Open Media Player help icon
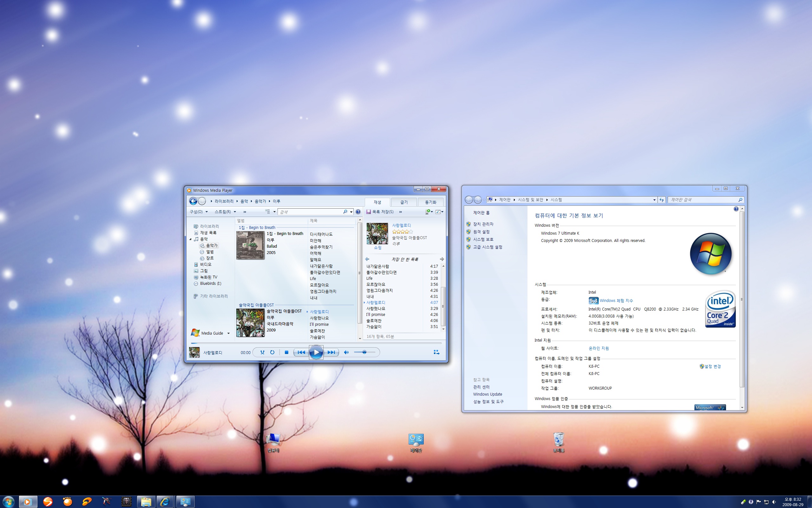812x508 pixels. (x=358, y=212)
